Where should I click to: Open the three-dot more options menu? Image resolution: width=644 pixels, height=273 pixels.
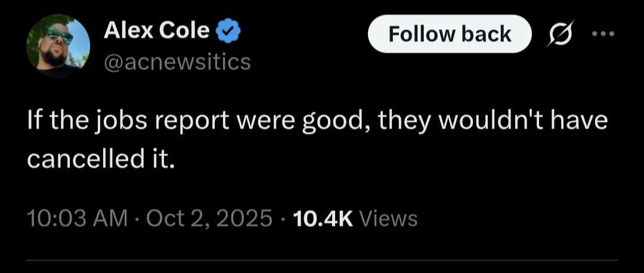tap(603, 33)
